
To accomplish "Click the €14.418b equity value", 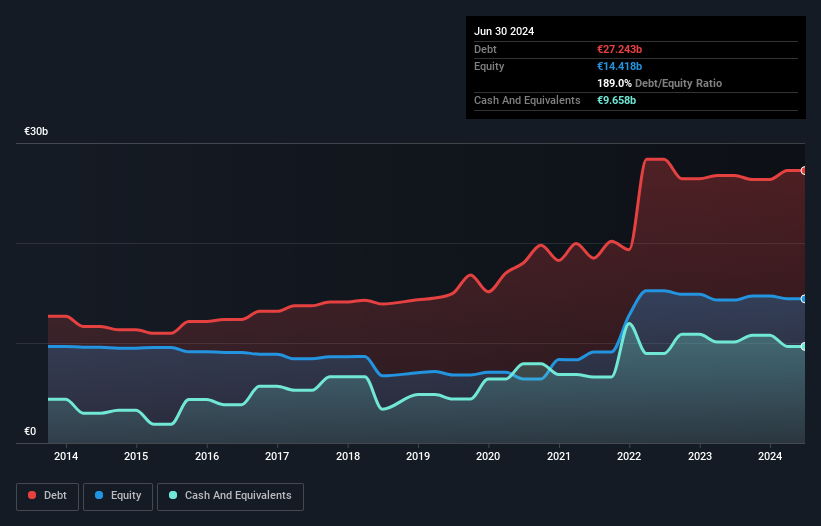I will pos(619,66).
